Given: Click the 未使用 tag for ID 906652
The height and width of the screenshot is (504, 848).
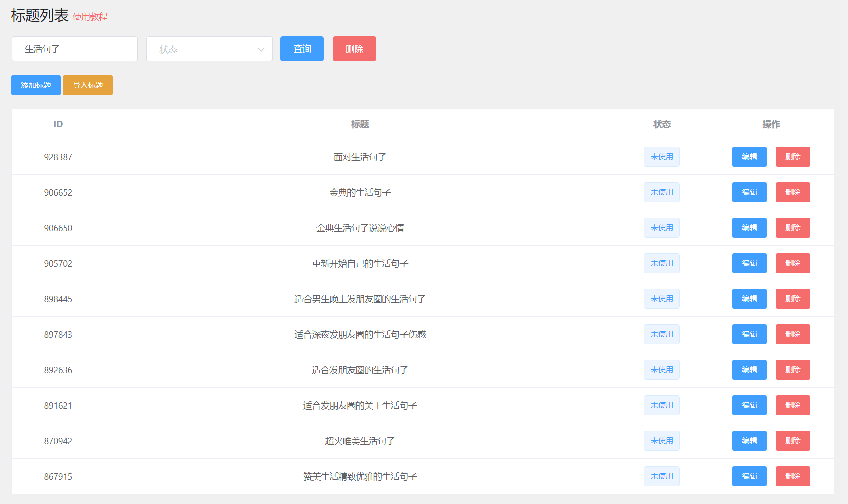Looking at the screenshot, I should point(662,192).
